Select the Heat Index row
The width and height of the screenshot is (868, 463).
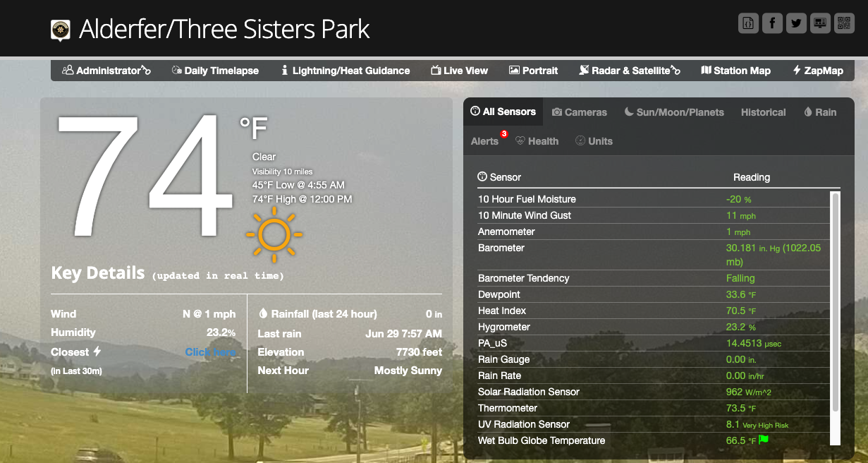(654, 311)
